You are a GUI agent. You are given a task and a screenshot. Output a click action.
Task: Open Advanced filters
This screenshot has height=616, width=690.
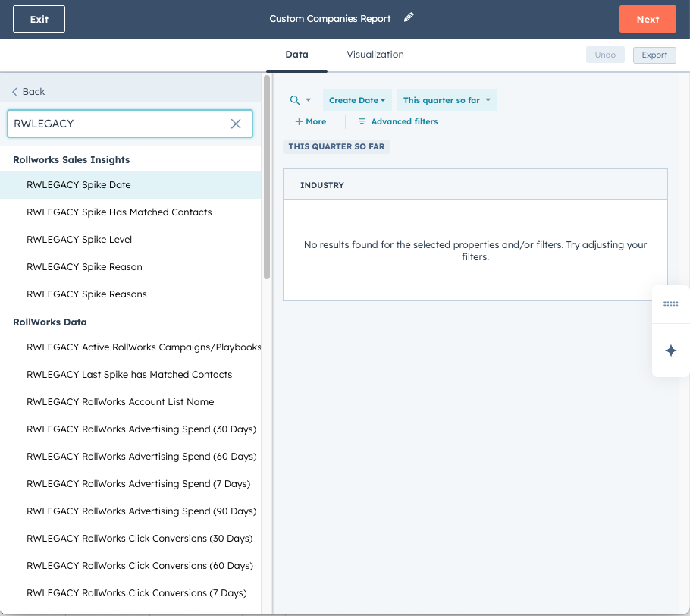pyautogui.click(x=397, y=121)
